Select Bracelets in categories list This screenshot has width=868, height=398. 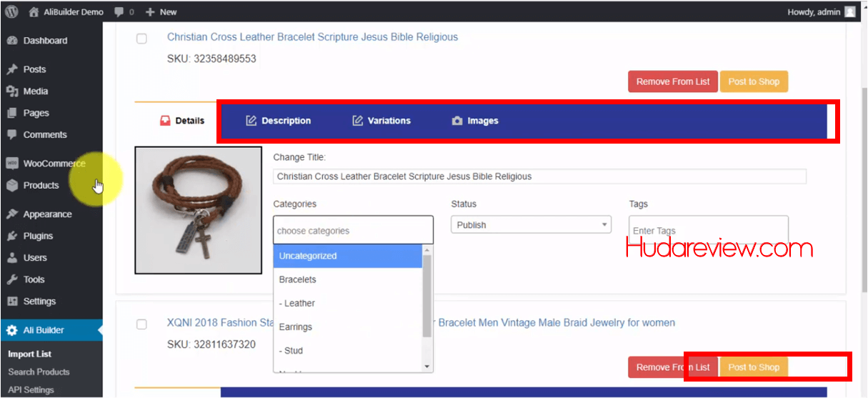pos(348,279)
